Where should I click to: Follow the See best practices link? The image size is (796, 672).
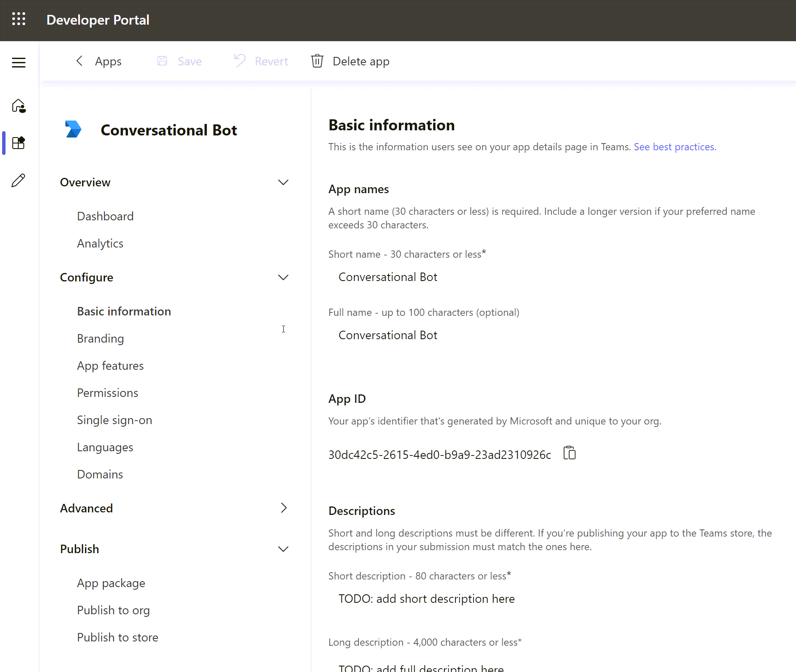675,147
